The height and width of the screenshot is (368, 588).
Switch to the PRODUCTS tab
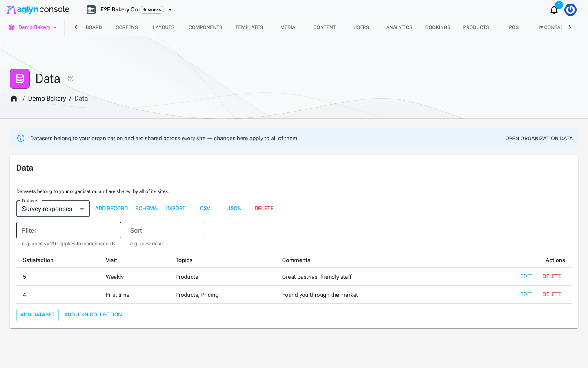tap(476, 27)
